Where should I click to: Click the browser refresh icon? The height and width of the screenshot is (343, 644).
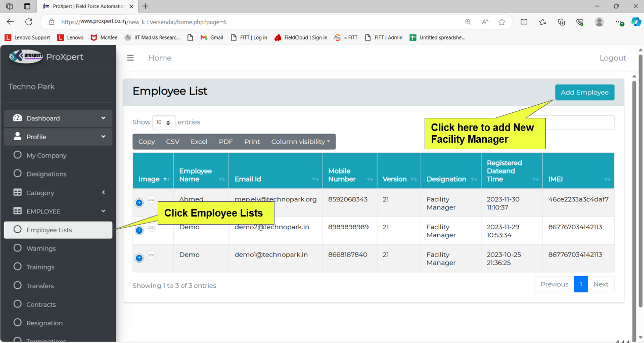click(x=29, y=22)
